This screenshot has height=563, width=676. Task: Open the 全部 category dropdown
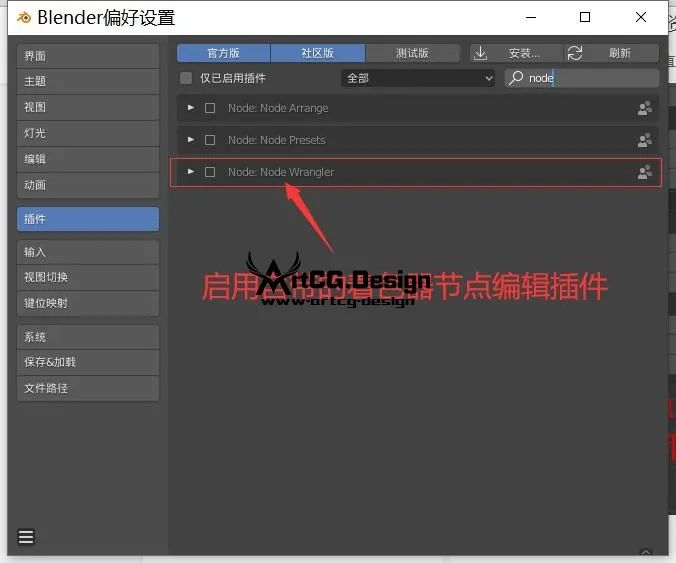click(x=418, y=78)
